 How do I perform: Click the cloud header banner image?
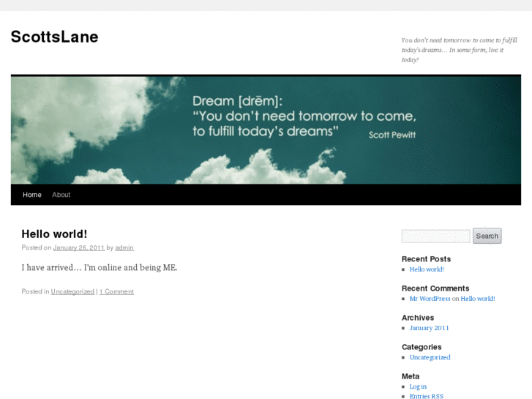[x=266, y=130]
